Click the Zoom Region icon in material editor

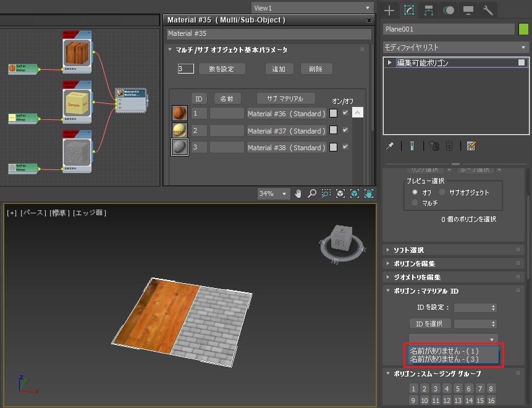325,193
